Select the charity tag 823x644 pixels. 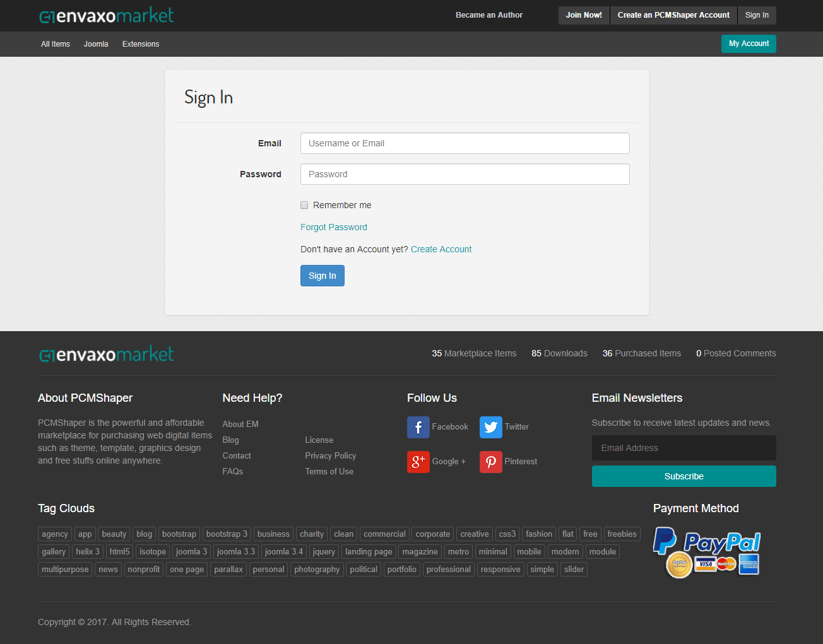pos(312,534)
